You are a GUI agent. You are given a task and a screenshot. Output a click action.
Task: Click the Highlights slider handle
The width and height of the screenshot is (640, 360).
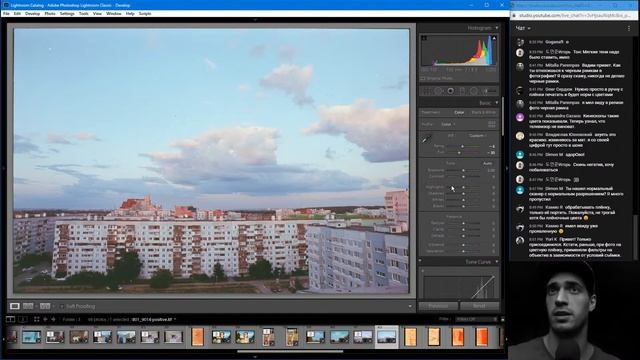click(x=463, y=187)
